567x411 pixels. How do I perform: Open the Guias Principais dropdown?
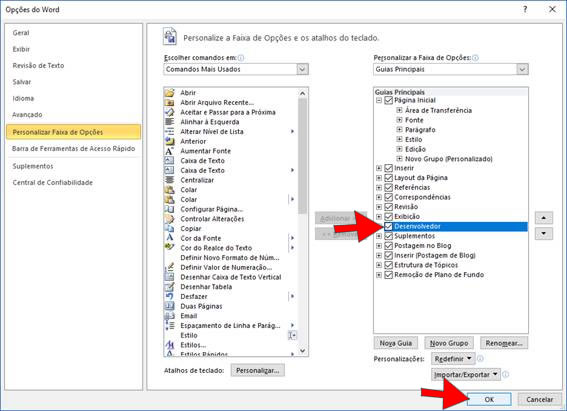(522, 69)
